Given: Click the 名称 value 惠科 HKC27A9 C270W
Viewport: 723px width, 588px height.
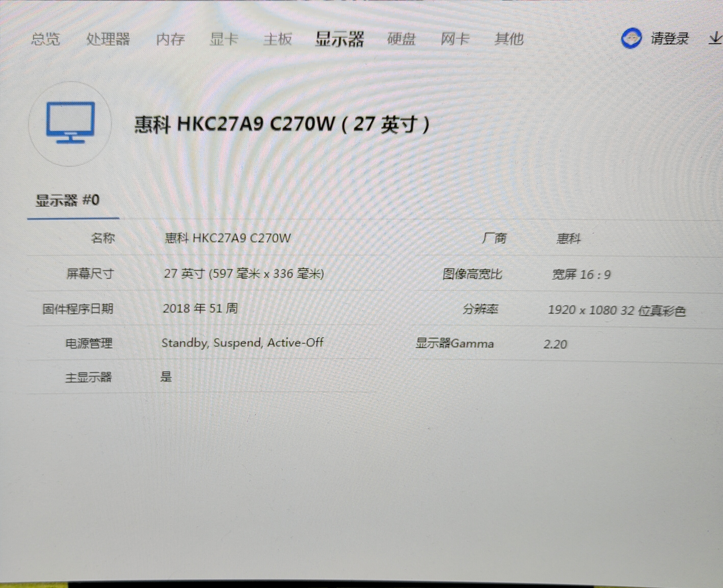Looking at the screenshot, I should tap(227, 238).
